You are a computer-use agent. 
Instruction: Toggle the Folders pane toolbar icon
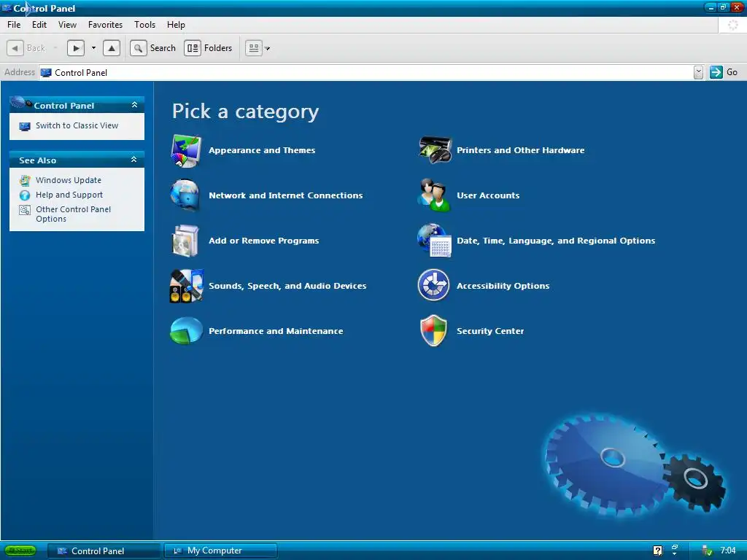tap(193, 48)
